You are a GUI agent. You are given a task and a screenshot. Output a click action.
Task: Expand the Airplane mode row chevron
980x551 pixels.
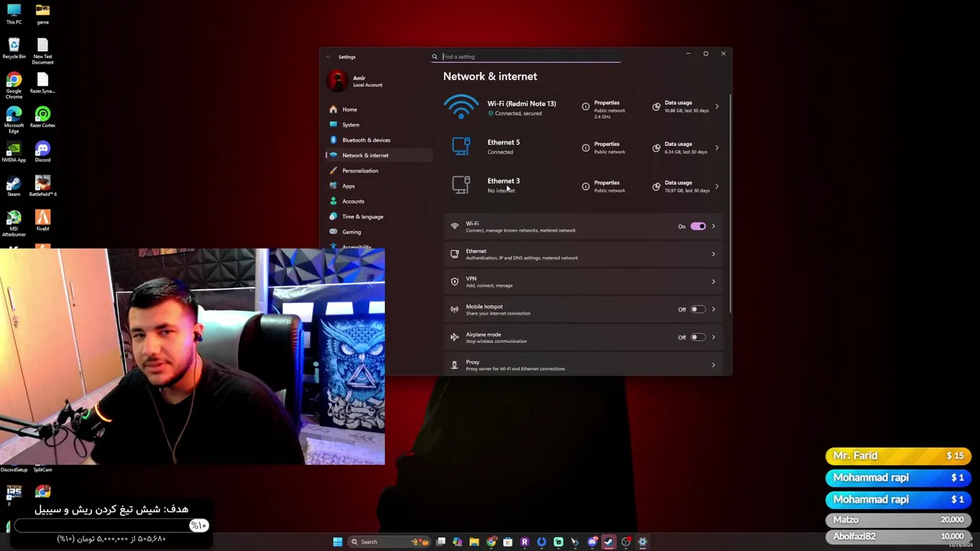714,337
